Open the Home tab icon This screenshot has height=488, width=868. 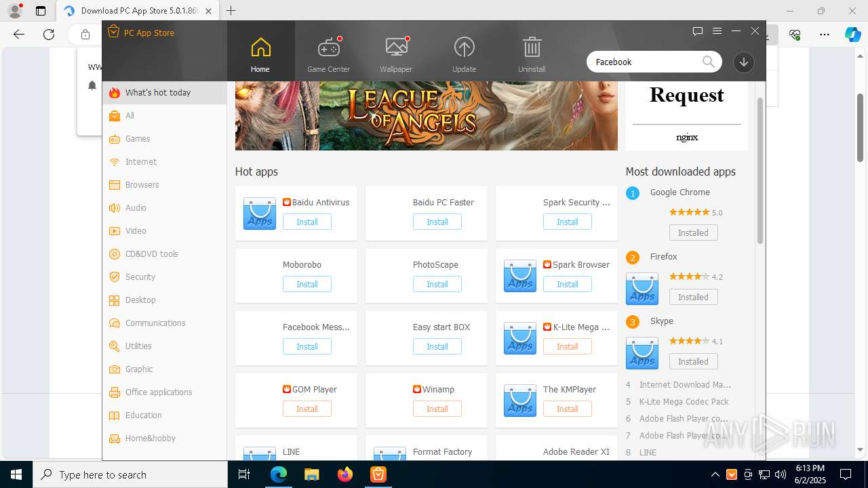(260, 47)
